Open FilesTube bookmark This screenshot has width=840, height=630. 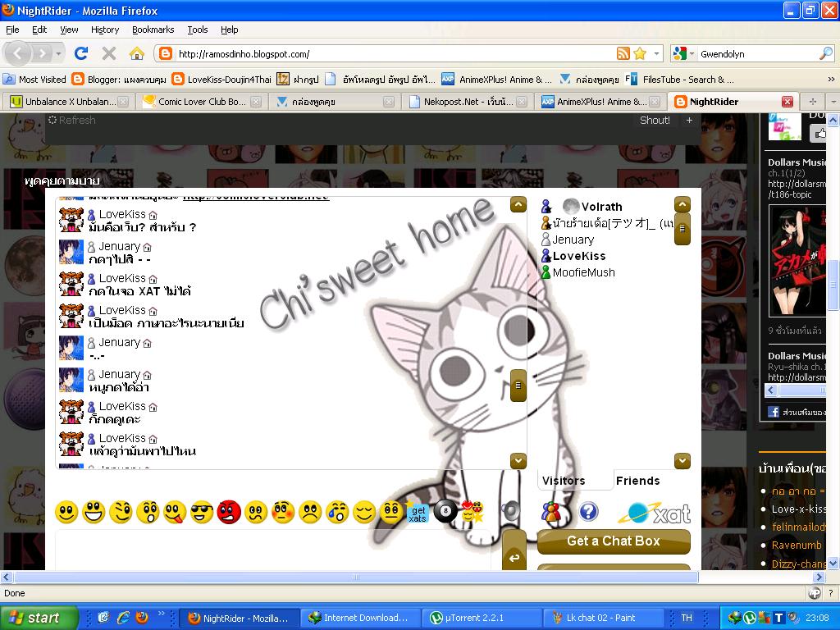pyautogui.click(x=679, y=80)
